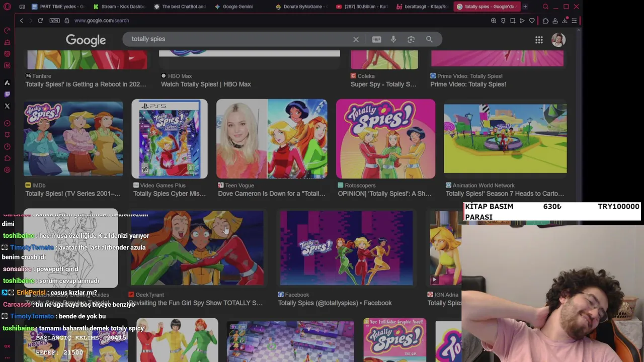Open the Player sidebar icon
644x362 pixels.
click(7, 123)
